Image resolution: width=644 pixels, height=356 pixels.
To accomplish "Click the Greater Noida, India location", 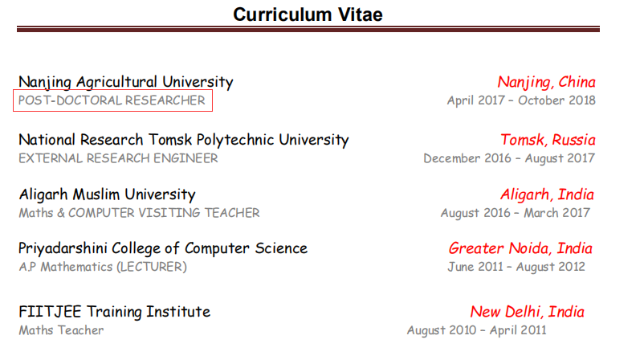I will 520,248.
